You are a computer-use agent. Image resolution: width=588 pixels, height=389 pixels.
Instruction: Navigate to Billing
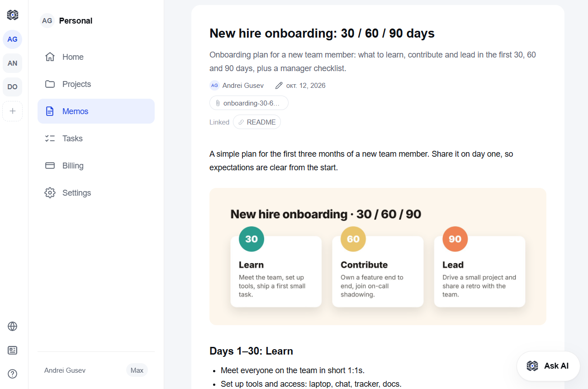96,166
